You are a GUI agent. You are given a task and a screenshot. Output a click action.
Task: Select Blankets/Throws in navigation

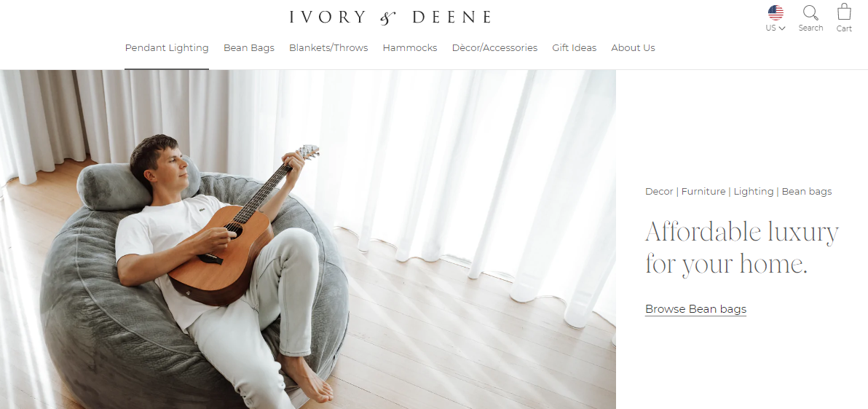(x=328, y=47)
